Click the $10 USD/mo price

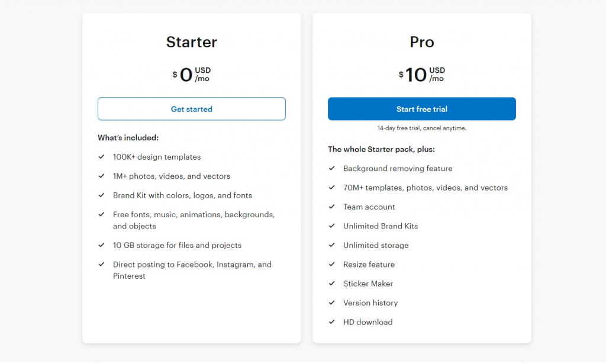(x=421, y=75)
